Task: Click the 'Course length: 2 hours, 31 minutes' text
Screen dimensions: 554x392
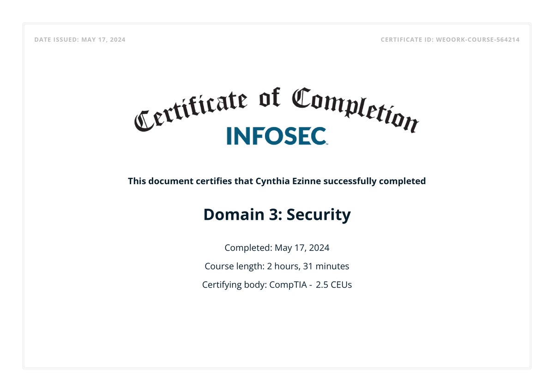Action: [x=277, y=266]
